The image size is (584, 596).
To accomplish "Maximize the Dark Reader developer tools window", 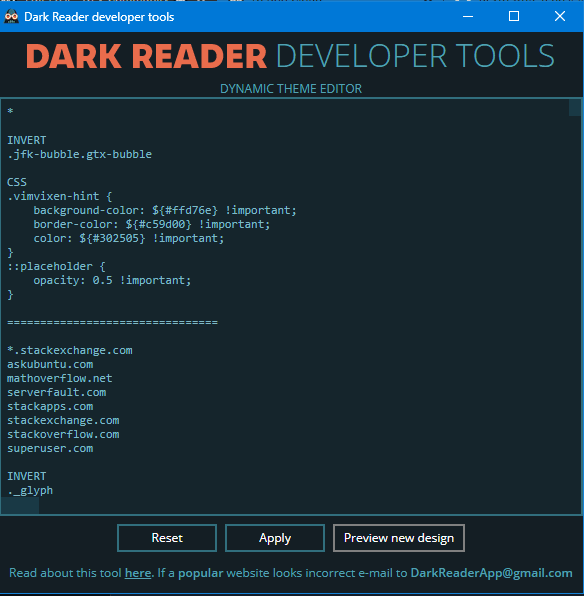I will (514, 16).
